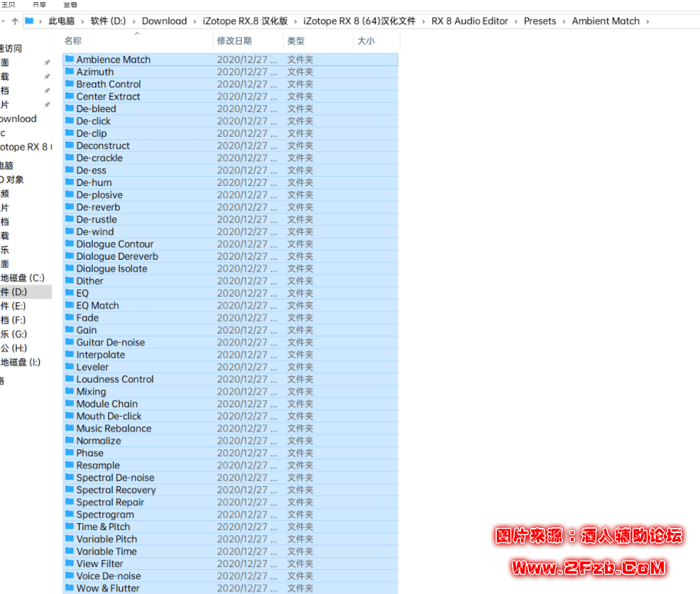Select drive (H:) in navigation pane

point(26,348)
